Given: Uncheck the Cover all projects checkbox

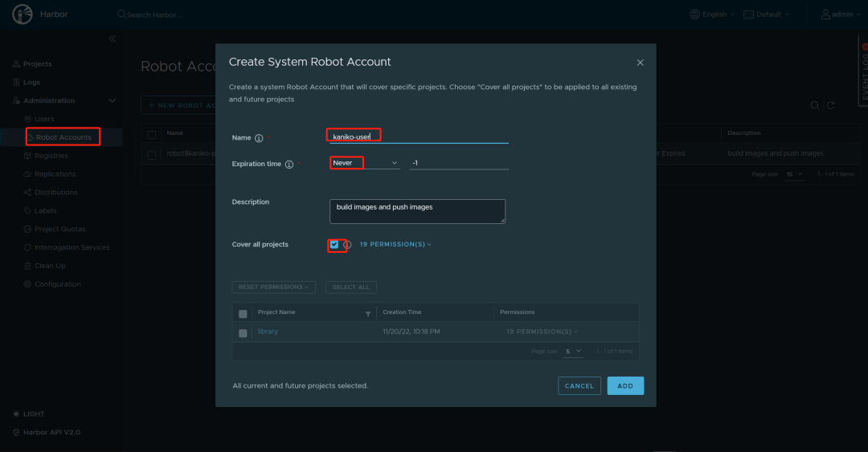Looking at the screenshot, I should pos(334,245).
